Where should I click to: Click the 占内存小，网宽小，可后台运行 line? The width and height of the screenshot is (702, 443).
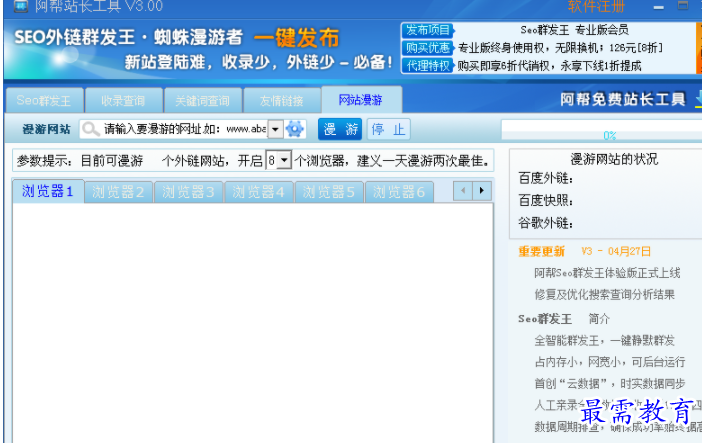[610, 361]
